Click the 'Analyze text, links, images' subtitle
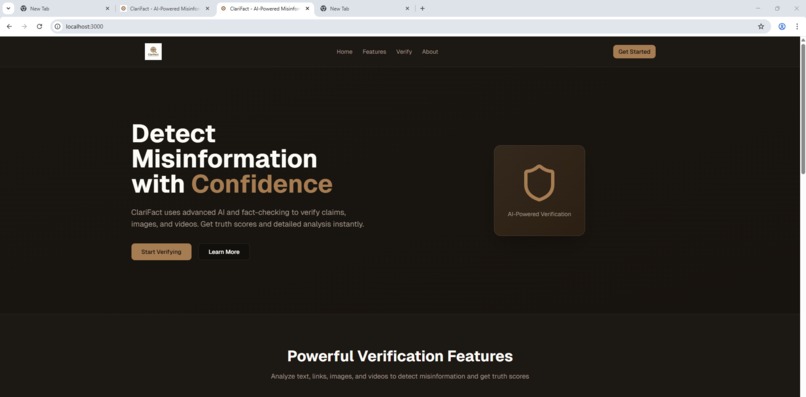806x397 pixels. (x=400, y=376)
